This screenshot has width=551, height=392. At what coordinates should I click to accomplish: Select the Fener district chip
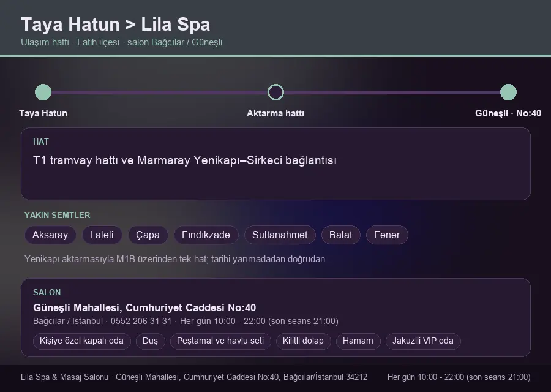click(387, 235)
